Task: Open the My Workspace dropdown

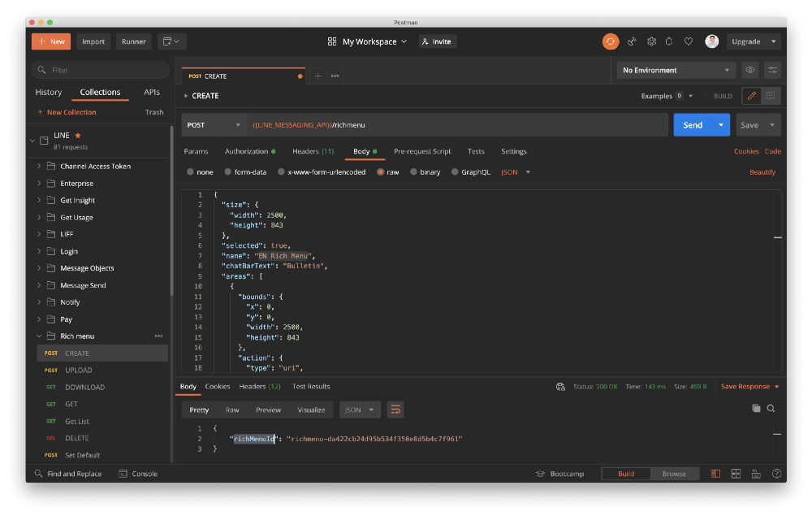Action: [x=367, y=41]
